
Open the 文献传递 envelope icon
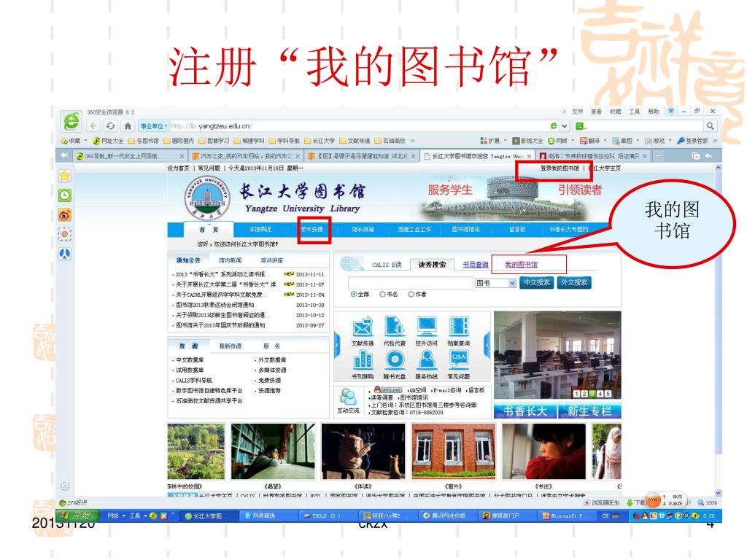363,327
